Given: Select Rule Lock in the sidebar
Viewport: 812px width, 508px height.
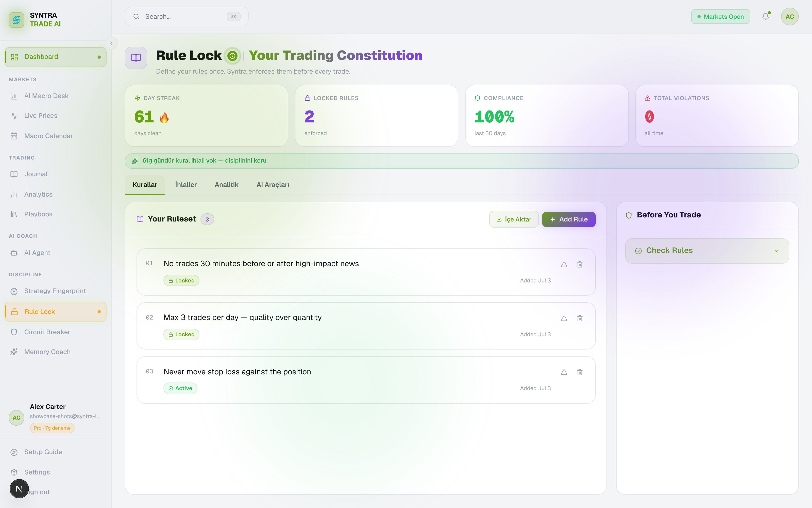Looking at the screenshot, I should [x=56, y=312].
